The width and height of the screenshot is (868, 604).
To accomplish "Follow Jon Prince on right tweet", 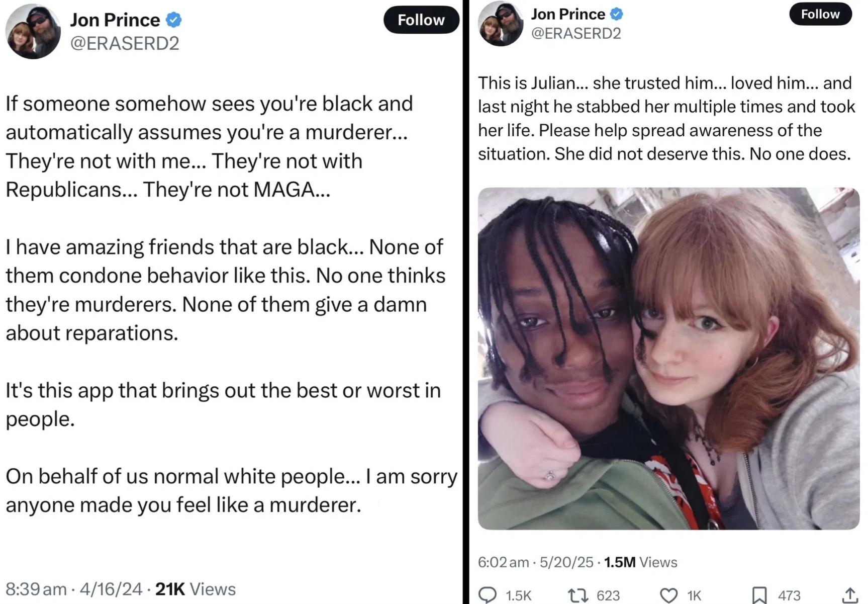I will click(x=820, y=14).
